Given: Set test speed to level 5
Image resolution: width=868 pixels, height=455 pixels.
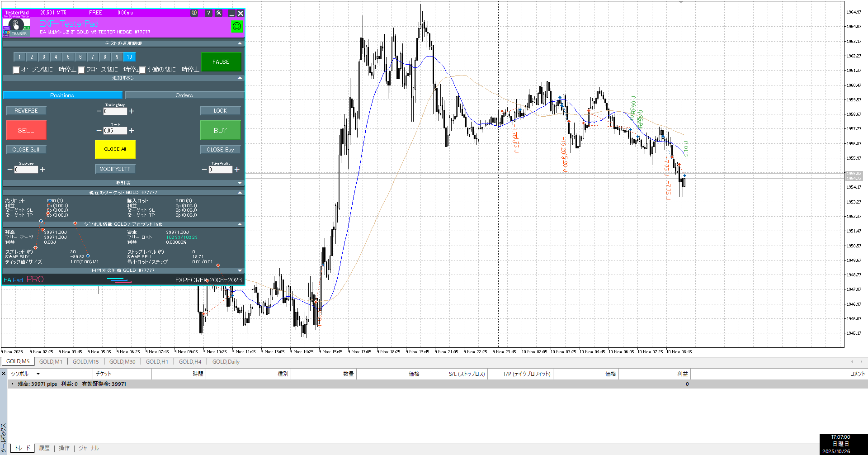Looking at the screenshot, I should (68, 57).
